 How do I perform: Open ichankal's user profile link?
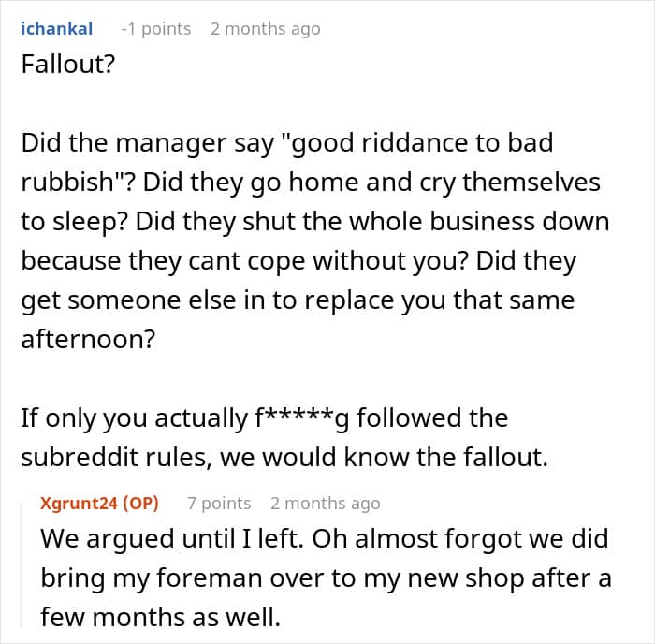coord(56,28)
